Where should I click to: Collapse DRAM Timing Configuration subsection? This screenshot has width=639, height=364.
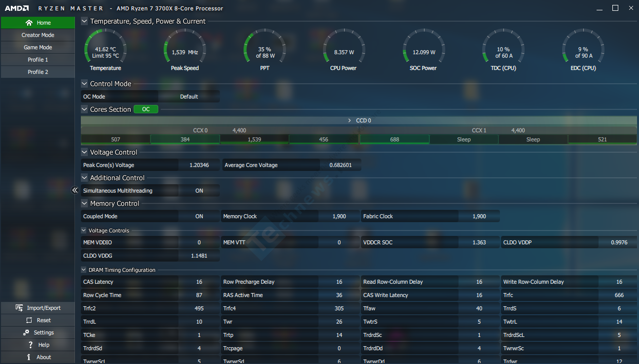[x=83, y=270]
